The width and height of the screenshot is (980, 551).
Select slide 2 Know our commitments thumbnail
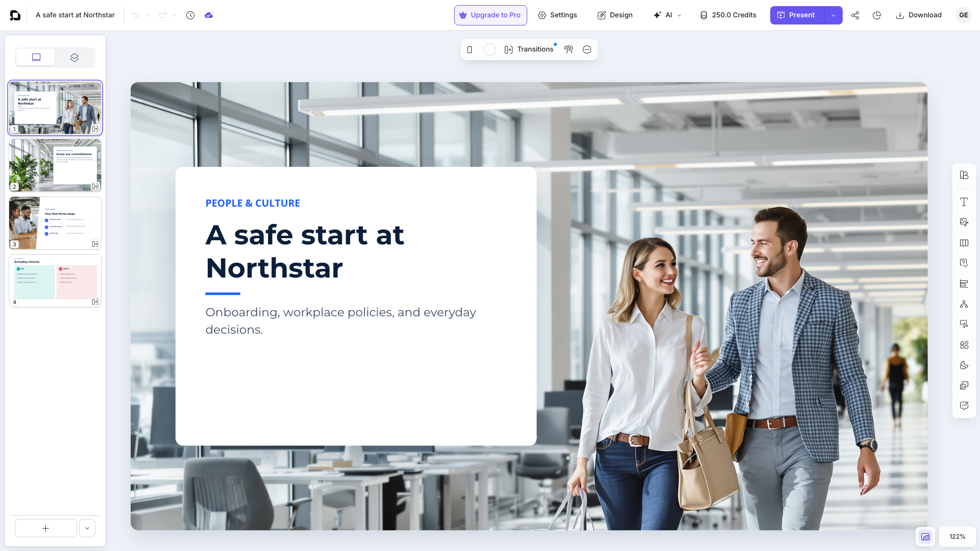[55, 165]
